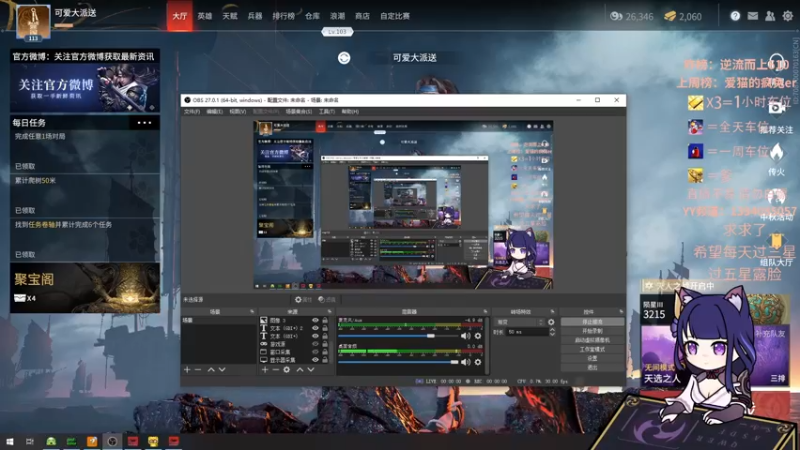The width and height of the screenshot is (800, 450).
Task: Pop out the Scenes dock panel
Action: pos(252,311)
